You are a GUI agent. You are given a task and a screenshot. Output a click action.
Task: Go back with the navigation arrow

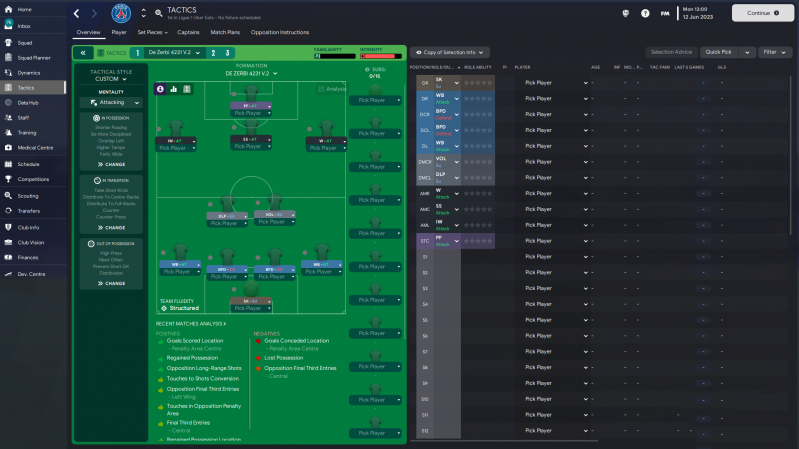pyautogui.click(x=76, y=14)
